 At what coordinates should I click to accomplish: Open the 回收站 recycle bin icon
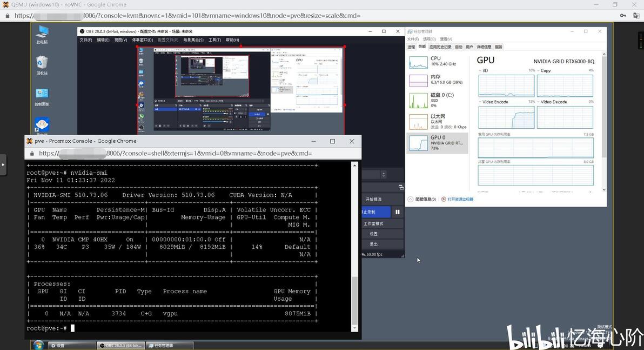click(42, 66)
